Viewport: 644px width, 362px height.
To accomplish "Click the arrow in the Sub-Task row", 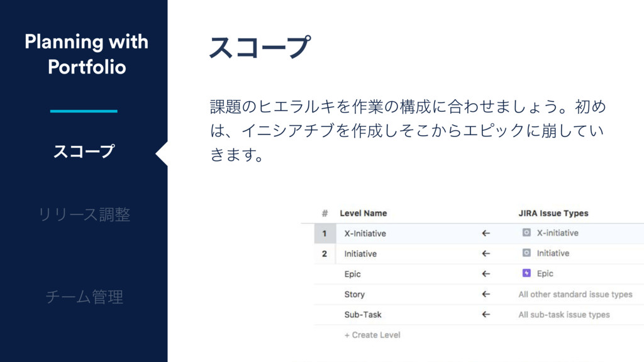I will click(x=486, y=314).
